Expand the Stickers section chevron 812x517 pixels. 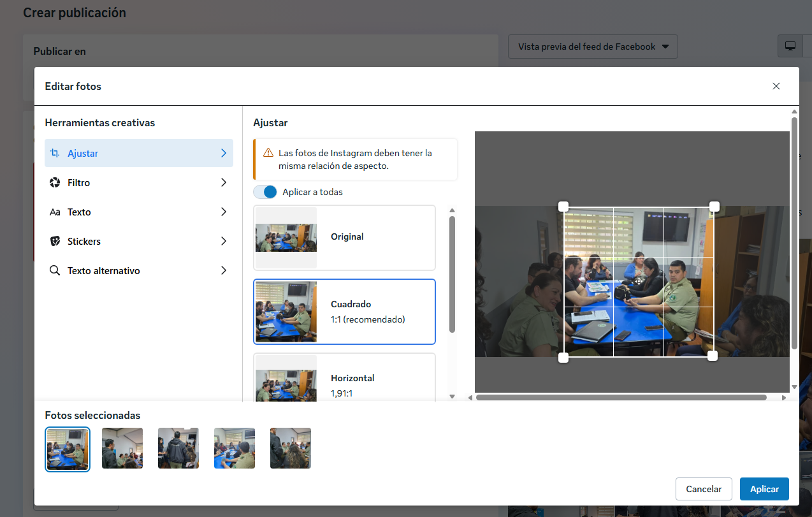(x=224, y=242)
